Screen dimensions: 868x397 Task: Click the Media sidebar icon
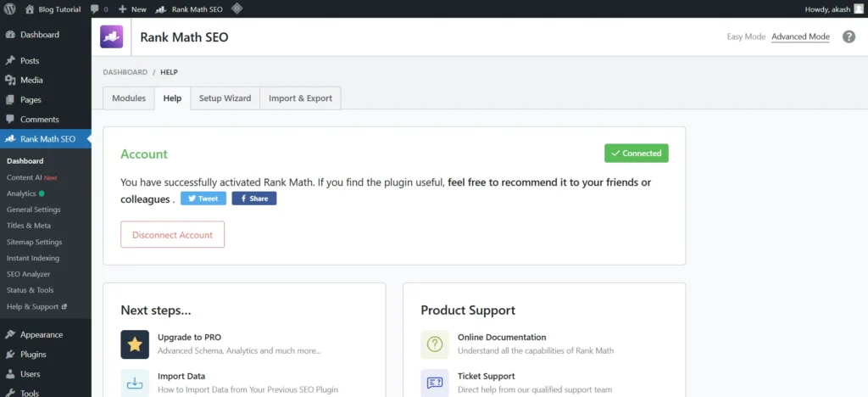(x=10, y=81)
